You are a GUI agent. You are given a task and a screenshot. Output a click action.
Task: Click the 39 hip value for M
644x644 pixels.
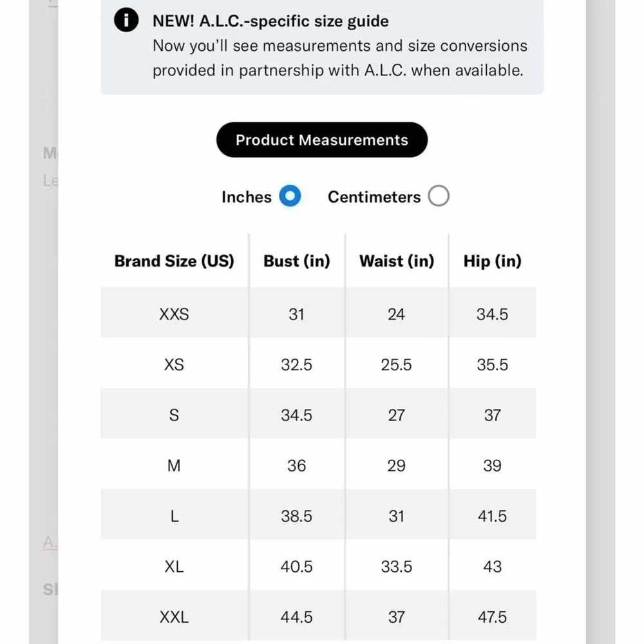coord(492,466)
